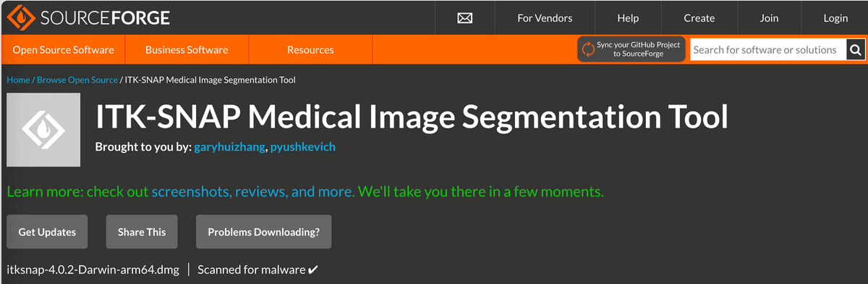This screenshot has width=868, height=284.
Task: Go to Home breadcrumb link
Action: (x=18, y=80)
